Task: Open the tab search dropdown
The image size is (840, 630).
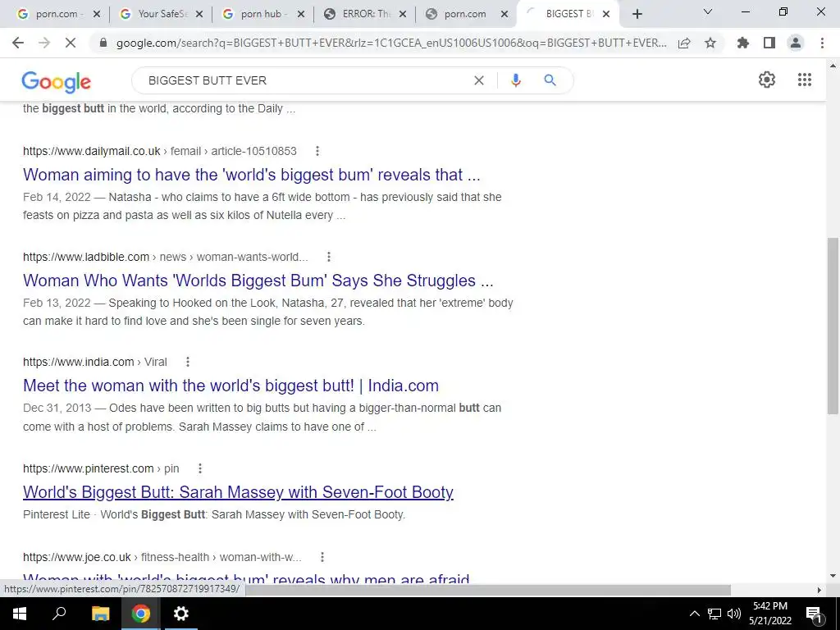Action: coord(708,12)
